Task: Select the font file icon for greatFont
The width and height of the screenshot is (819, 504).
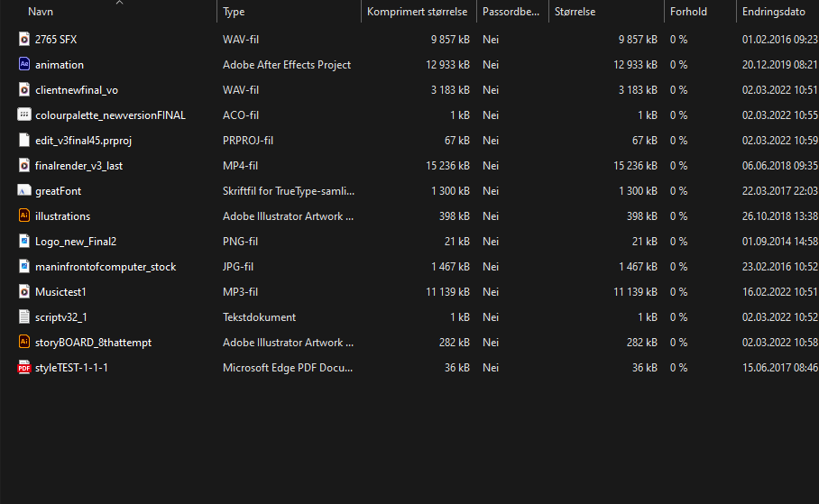Action: [x=24, y=191]
